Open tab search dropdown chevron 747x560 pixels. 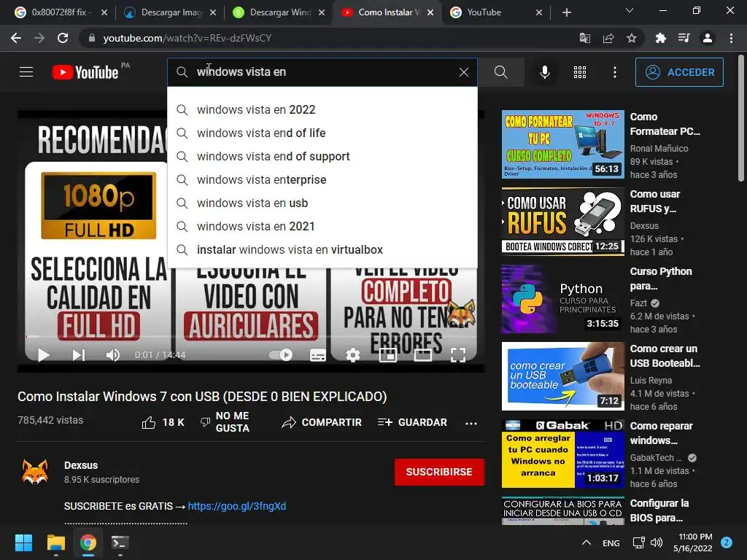tap(630, 10)
